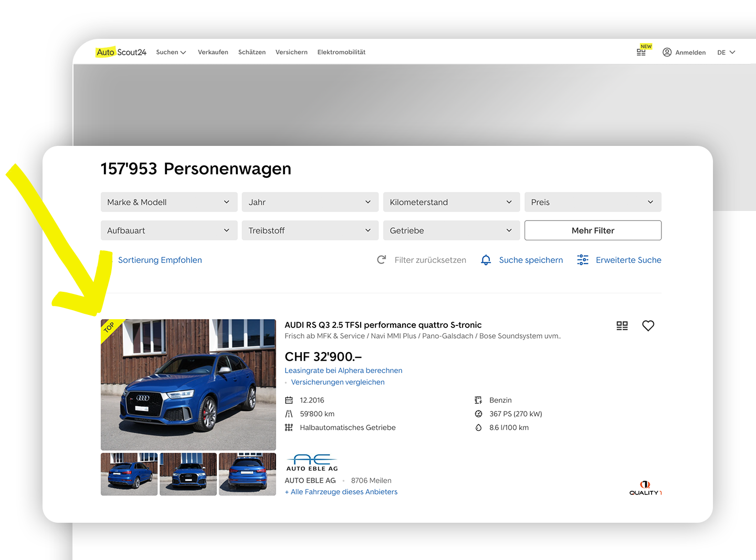Viewport: 756px width, 560px height.
Task: Click the heart favorite icon on Audi listing
Action: (x=648, y=326)
